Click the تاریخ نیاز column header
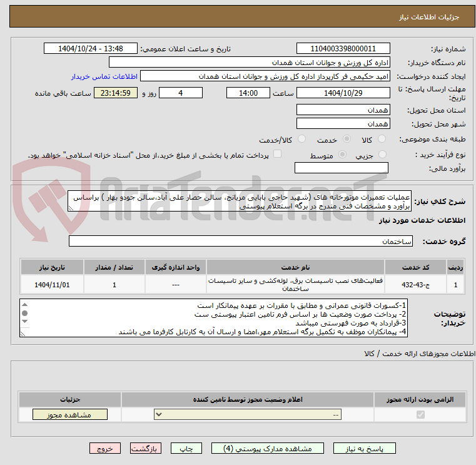The width and height of the screenshot is (476, 465). tap(52, 267)
